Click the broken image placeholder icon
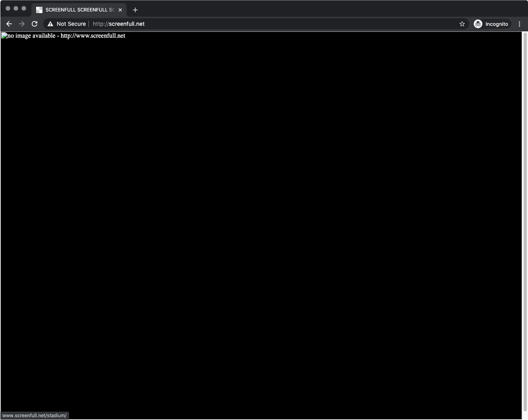 point(4,35)
